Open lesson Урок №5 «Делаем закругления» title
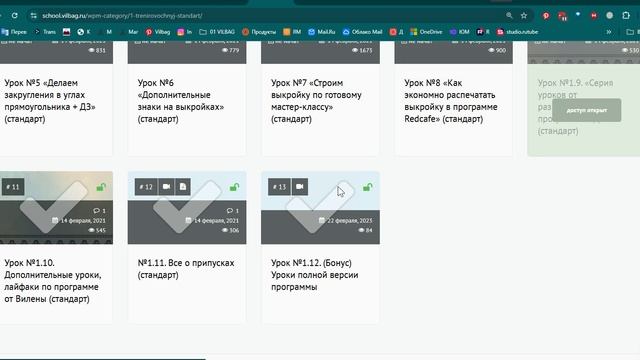The image size is (640, 360). 50,101
